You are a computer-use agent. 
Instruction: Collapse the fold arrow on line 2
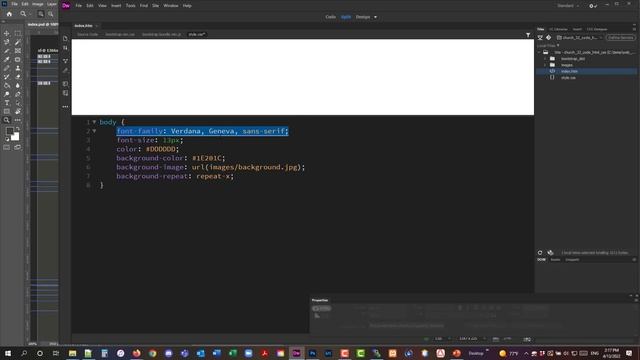coord(94,131)
